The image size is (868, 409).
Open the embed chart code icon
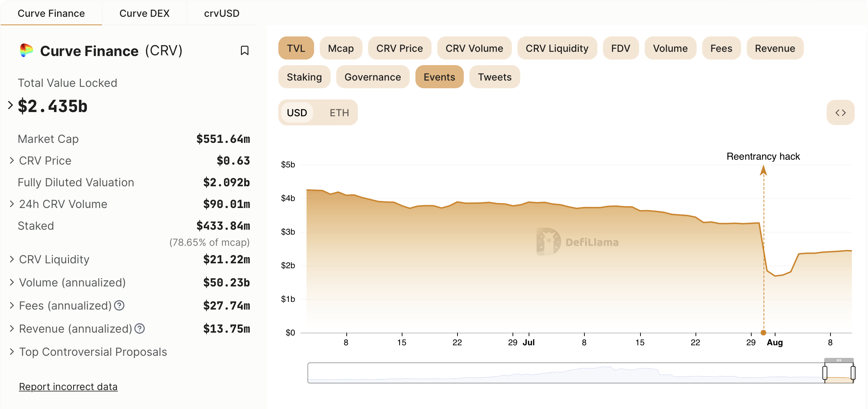point(840,113)
